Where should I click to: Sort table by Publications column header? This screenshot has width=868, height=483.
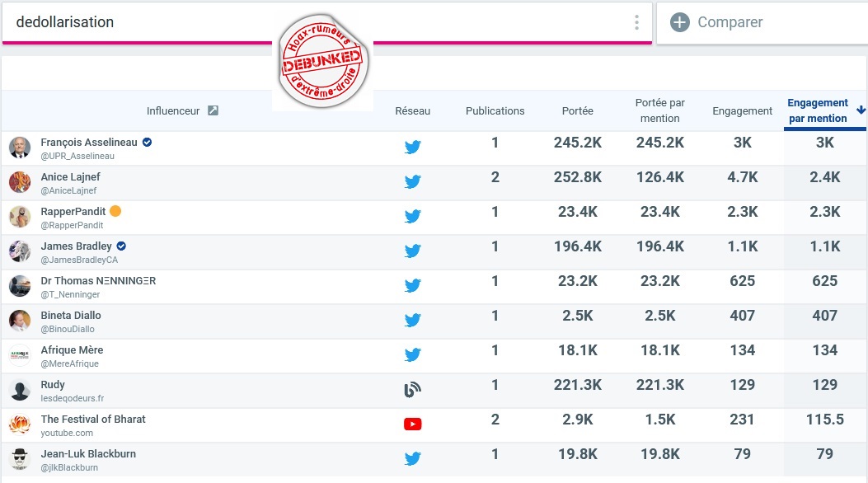(x=495, y=110)
